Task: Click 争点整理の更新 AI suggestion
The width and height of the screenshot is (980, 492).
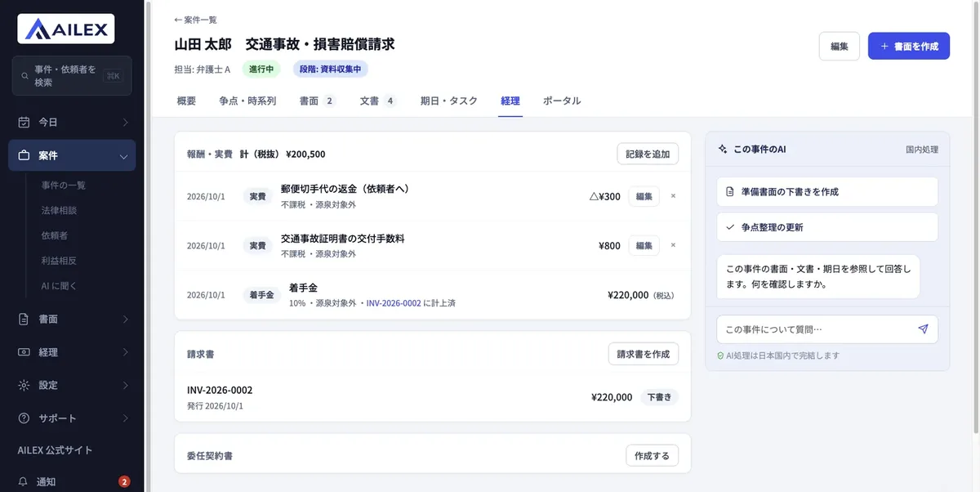Action: 827,227
